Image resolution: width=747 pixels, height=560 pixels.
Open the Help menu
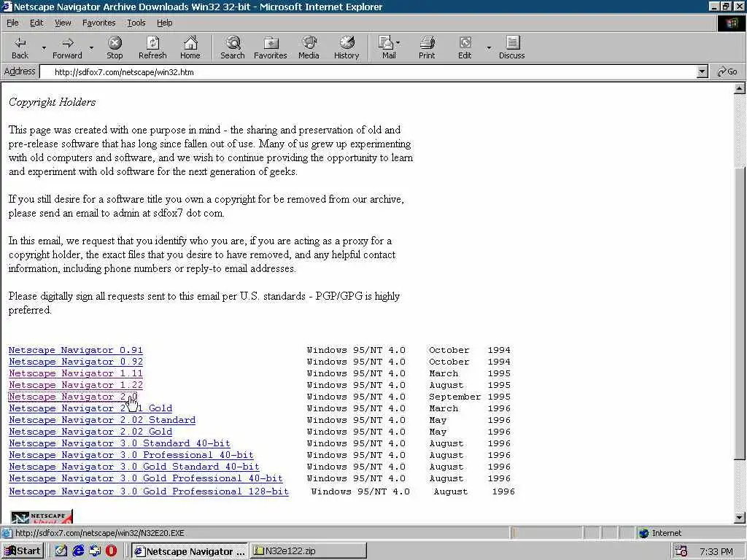(x=164, y=23)
